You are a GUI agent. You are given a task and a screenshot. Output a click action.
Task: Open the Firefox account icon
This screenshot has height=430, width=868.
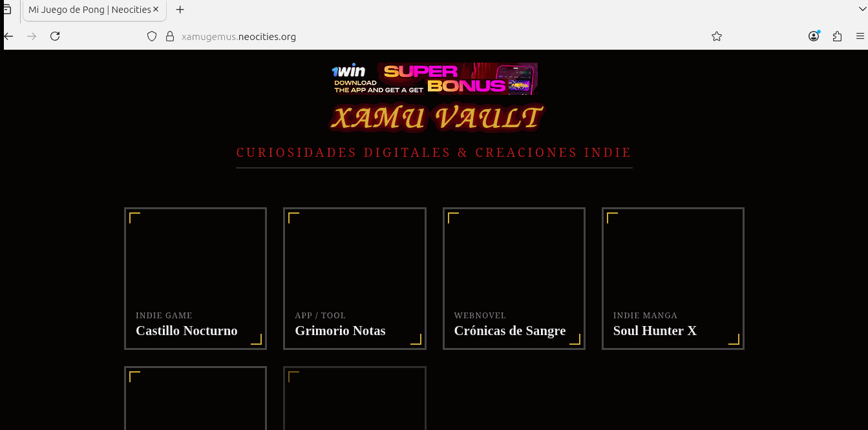814,36
